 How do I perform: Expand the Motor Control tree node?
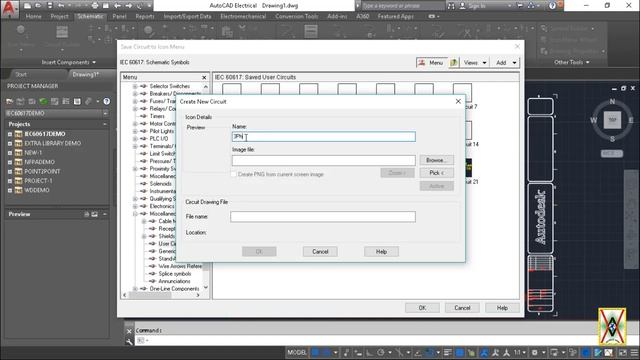pyautogui.click(x=135, y=124)
